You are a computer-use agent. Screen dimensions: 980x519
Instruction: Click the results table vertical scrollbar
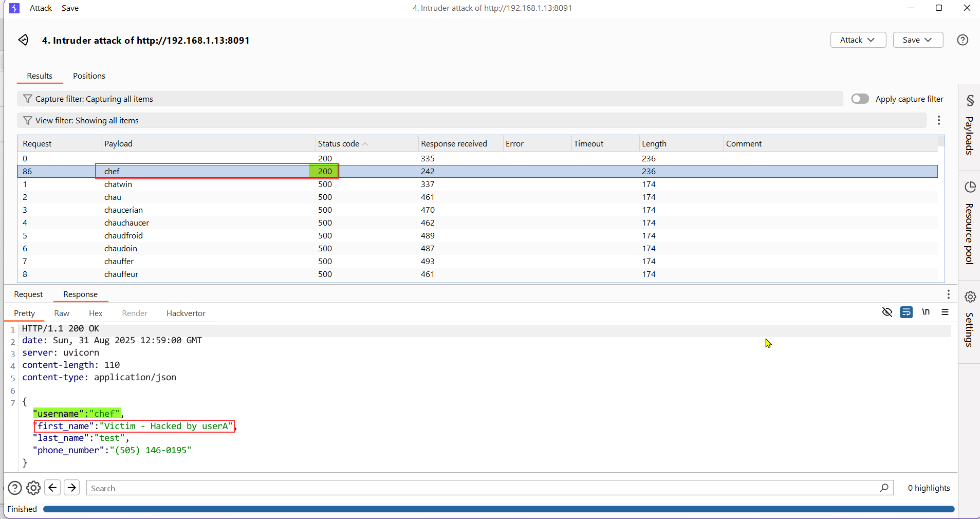tap(941, 209)
